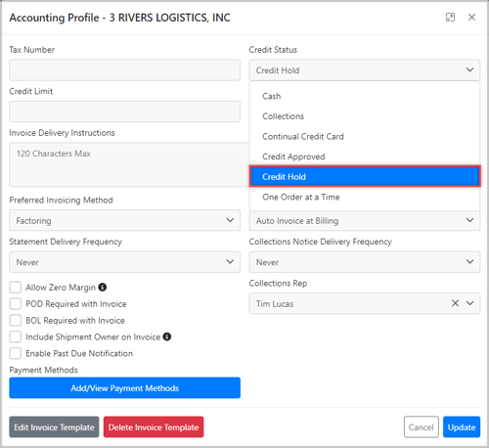Open the Statement Delivery Frequency dropdown
Image resolution: width=489 pixels, height=448 pixels.
(124, 262)
